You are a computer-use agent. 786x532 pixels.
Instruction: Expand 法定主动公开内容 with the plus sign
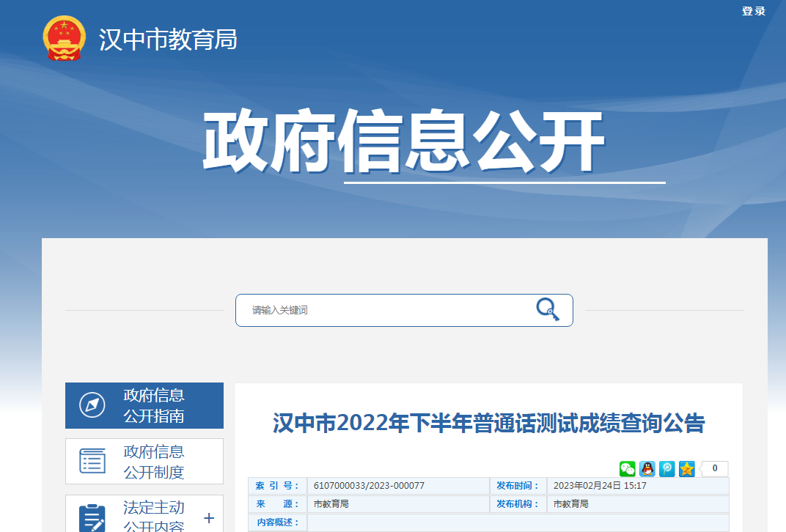[209, 518]
